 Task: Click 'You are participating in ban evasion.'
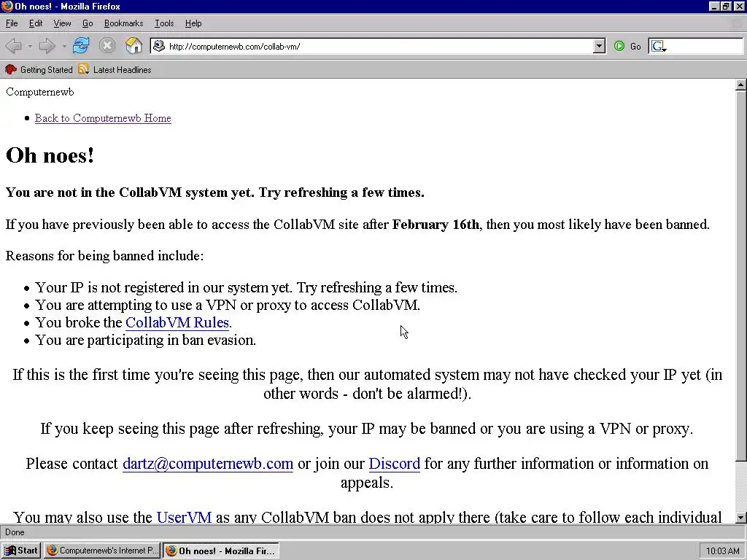click(146, 340)
